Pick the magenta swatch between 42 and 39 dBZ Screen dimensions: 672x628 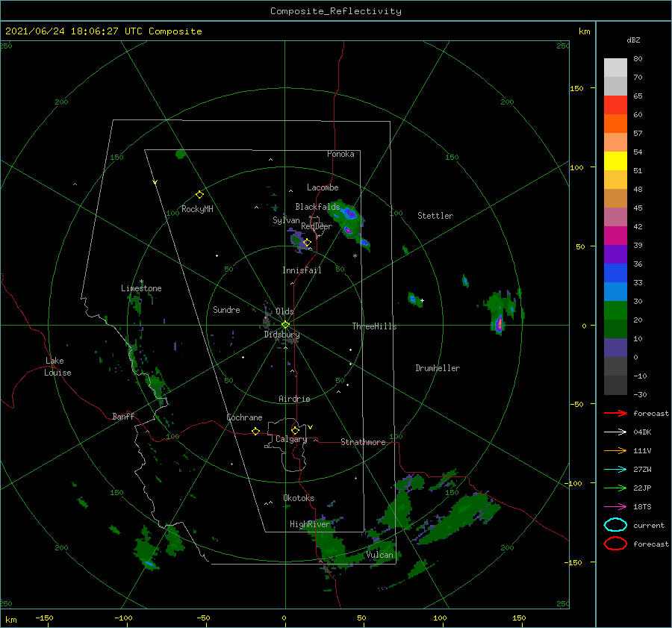[615, 236]
